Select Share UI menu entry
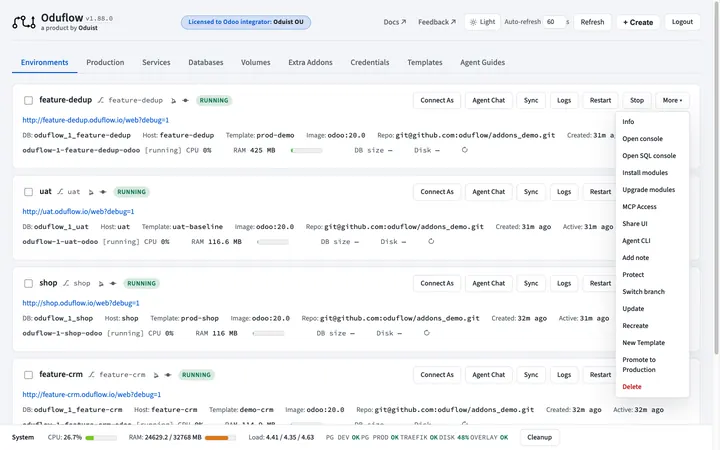Screen dimensions: 720x450 click(x=652, y=224)
